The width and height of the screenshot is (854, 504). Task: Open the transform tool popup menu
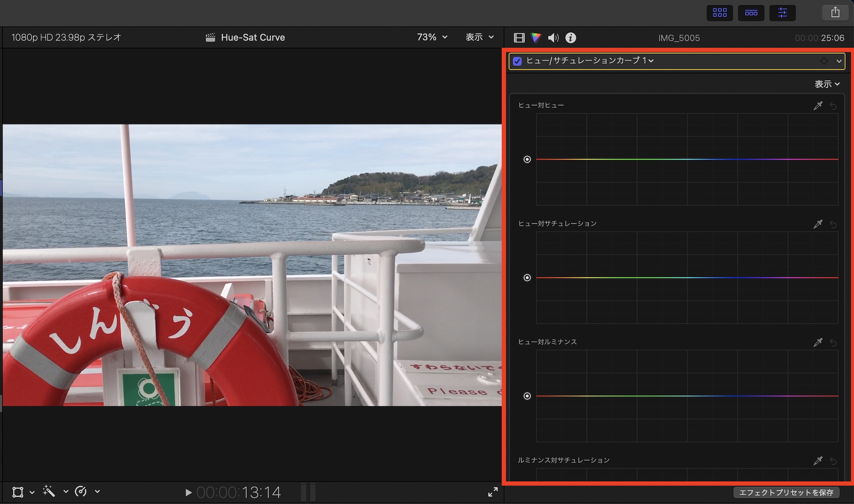tap(32, 492)
